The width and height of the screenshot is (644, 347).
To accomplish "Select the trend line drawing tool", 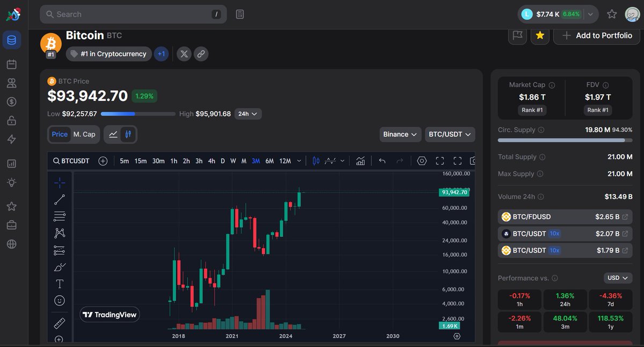I will (60, 200).
